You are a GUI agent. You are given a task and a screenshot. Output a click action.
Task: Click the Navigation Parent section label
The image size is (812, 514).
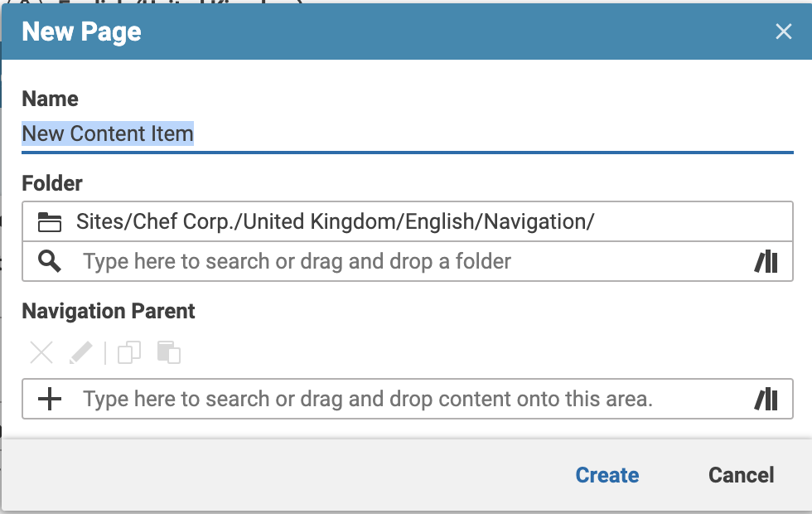(x=108, y=311)
